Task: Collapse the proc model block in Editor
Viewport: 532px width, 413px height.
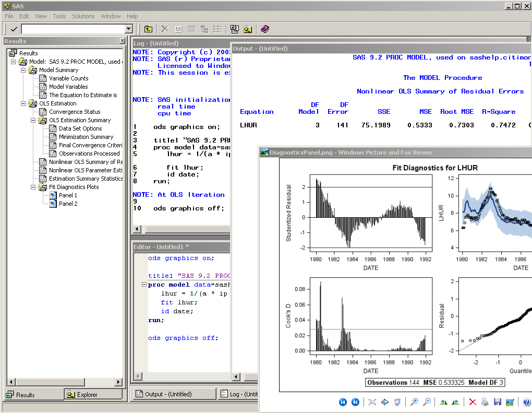Action: (144, 285)
